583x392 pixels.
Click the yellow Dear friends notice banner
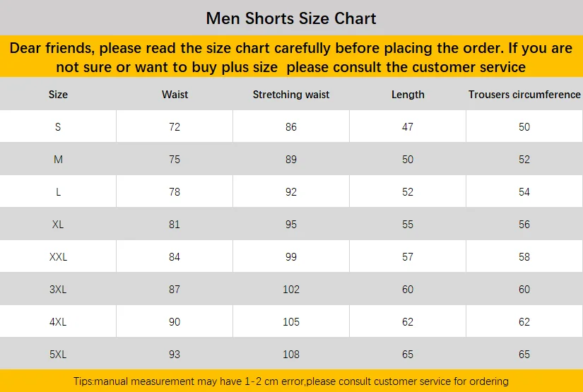click(x=291, y=57)
